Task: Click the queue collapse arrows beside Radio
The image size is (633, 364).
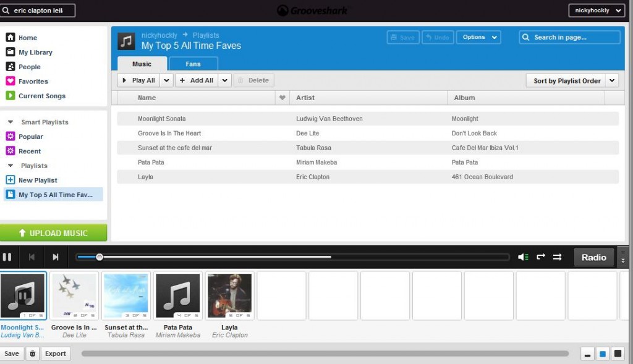Action: point(623,257)
